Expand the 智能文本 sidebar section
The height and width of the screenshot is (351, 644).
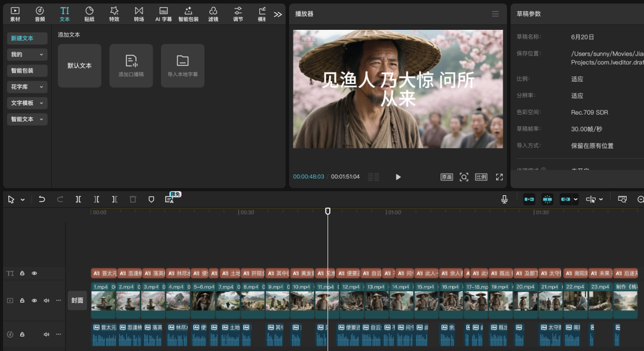27,119
